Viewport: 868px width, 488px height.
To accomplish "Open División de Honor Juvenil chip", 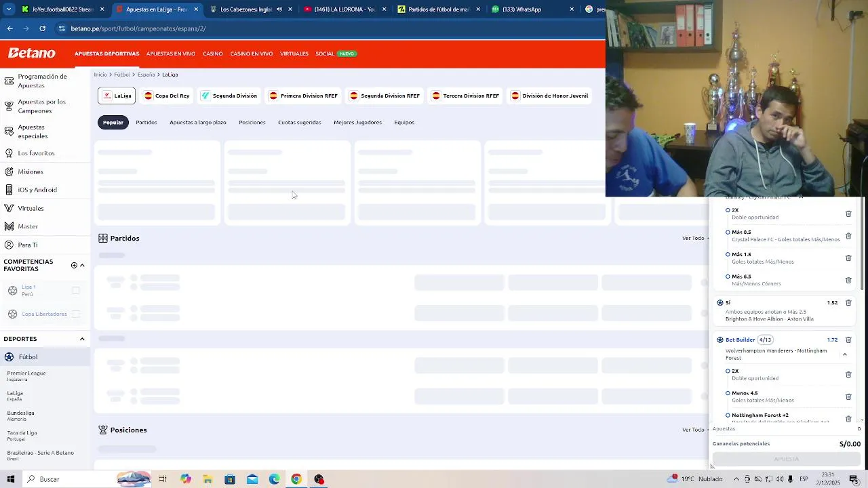I will pos(549,96).
